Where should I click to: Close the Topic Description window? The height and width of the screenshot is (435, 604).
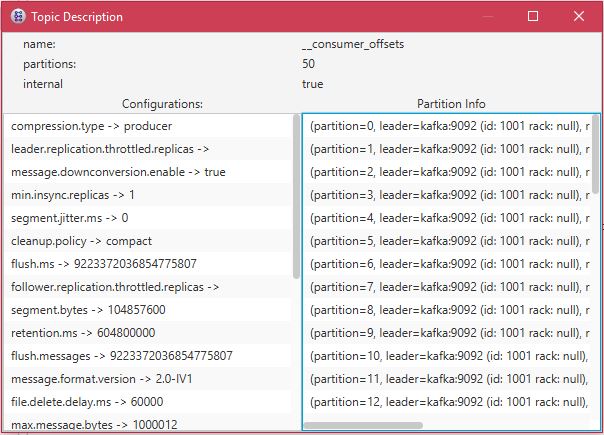pos(580,17)
